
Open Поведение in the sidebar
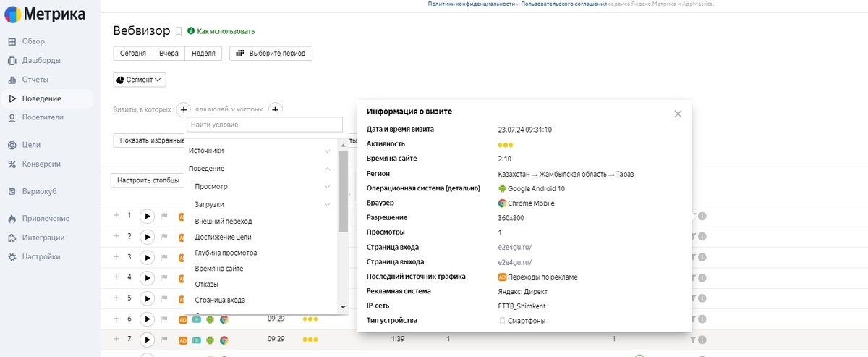pos(47,98)
